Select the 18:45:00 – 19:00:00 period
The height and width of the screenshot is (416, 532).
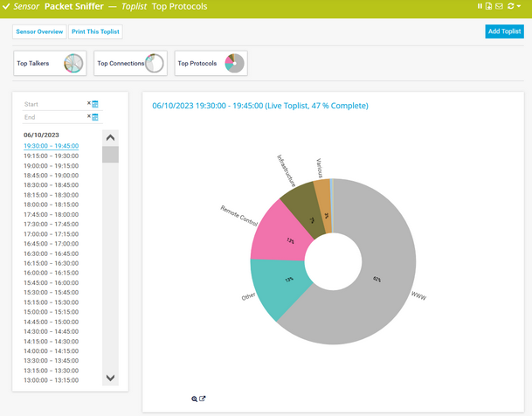click(x=52, y=175)
